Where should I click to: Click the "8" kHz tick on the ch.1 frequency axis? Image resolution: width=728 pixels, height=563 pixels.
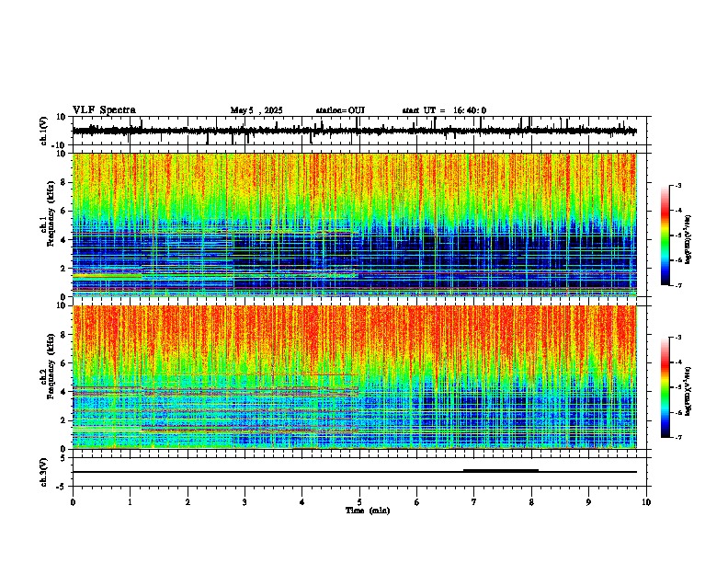pyautogui.click(x=63, y=182)
